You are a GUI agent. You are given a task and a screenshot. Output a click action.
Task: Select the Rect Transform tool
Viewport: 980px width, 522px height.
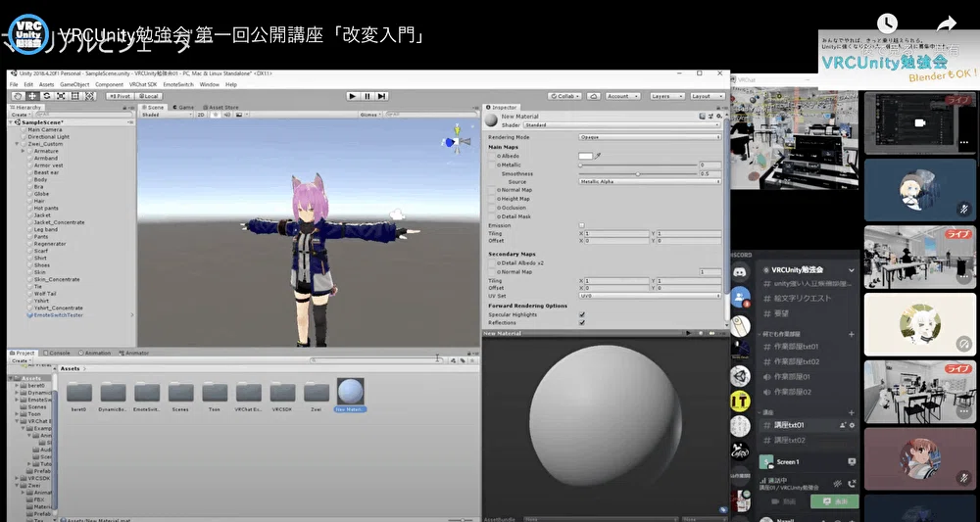[x=75, y=96]
